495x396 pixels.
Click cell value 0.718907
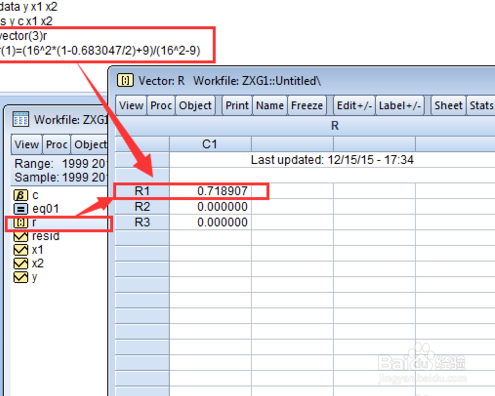222,191
